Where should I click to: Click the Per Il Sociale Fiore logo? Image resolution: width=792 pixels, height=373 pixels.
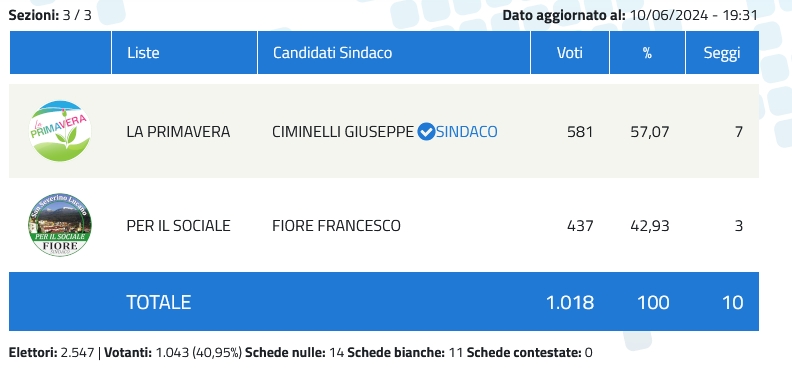60,225
